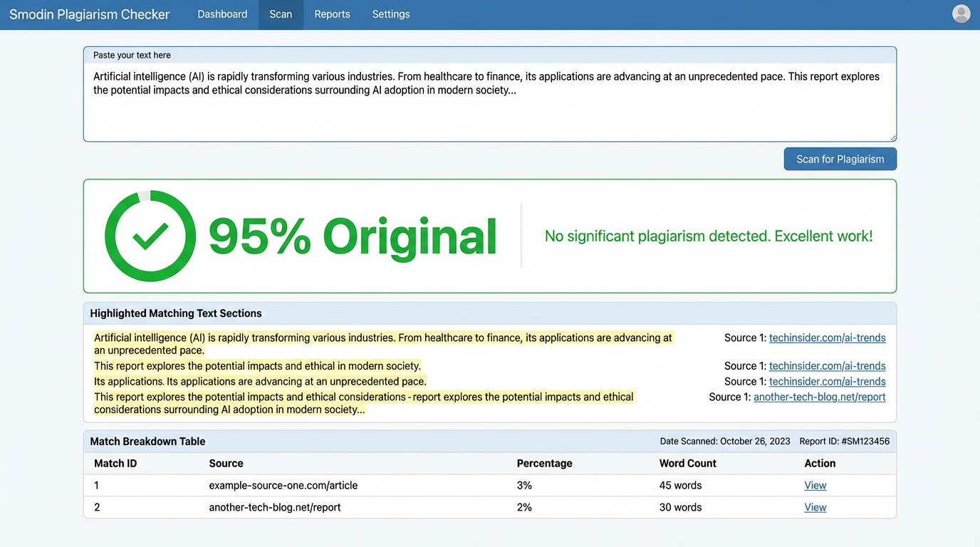Switch to the Scan tab

281,14
